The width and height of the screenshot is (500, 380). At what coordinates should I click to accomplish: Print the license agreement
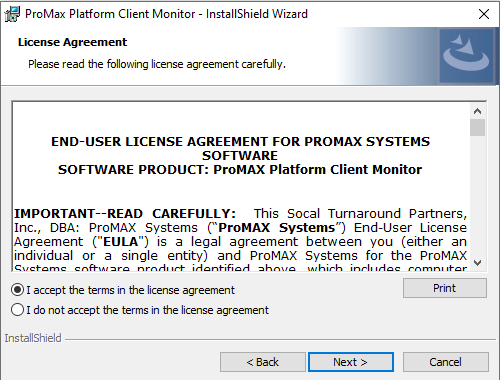point(445,288)
